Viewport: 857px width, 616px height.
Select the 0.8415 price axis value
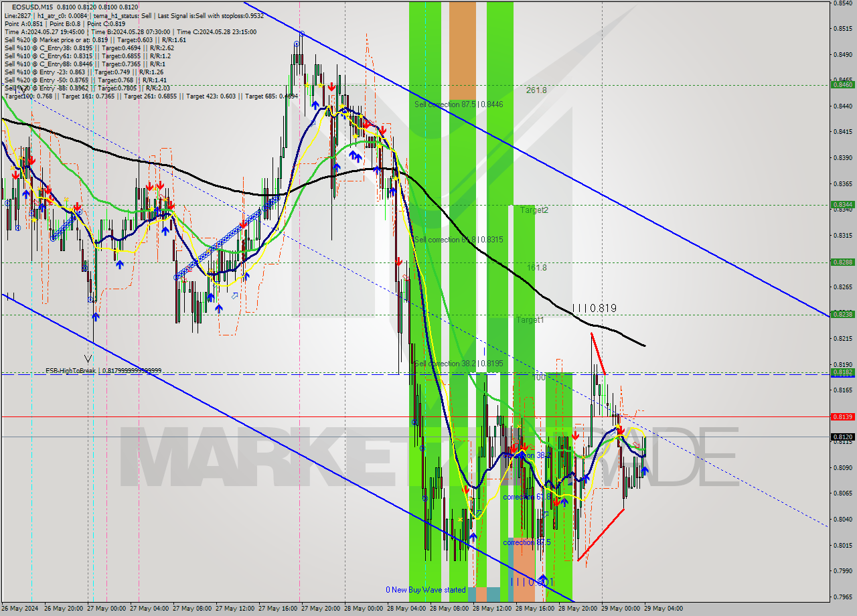pyautogui.click(x=842, y=132)
